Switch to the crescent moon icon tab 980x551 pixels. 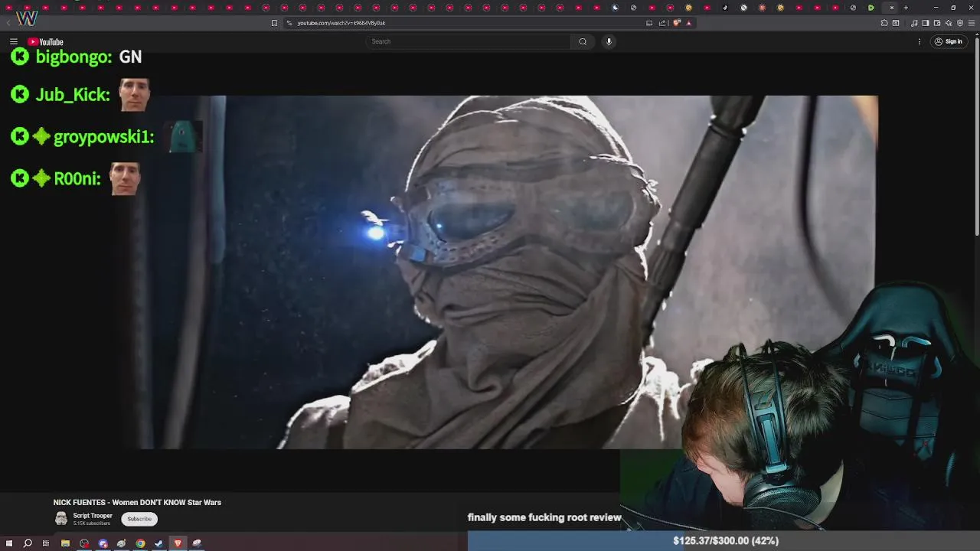(615, 8)
